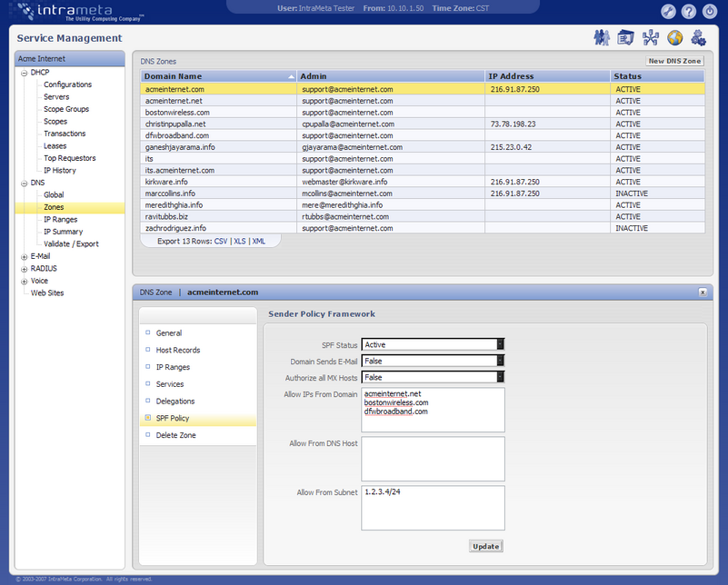Select the kirkware.info zone row
Screen dimensions: 728x585
tap(423, 182)
